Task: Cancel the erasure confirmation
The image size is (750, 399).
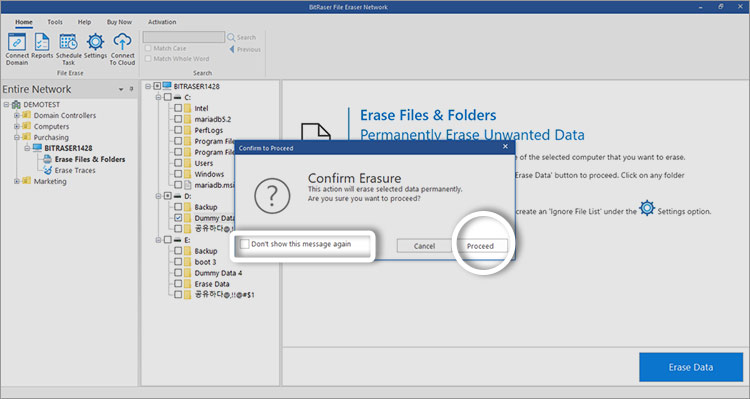Action: click(x=424, y=246)
